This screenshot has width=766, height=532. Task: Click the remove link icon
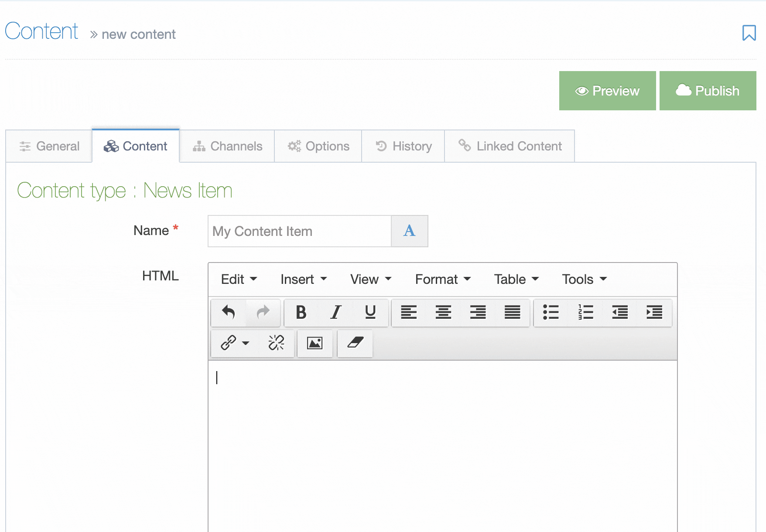point(276,343)
